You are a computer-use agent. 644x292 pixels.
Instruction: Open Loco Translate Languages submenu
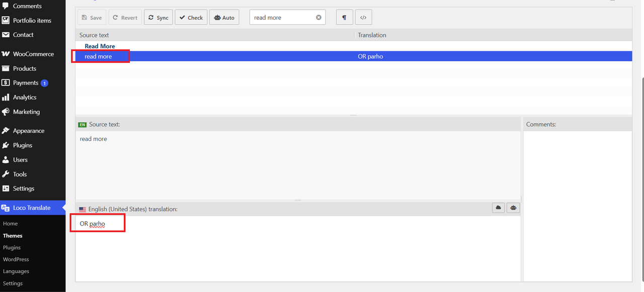[x=16, y=271]
